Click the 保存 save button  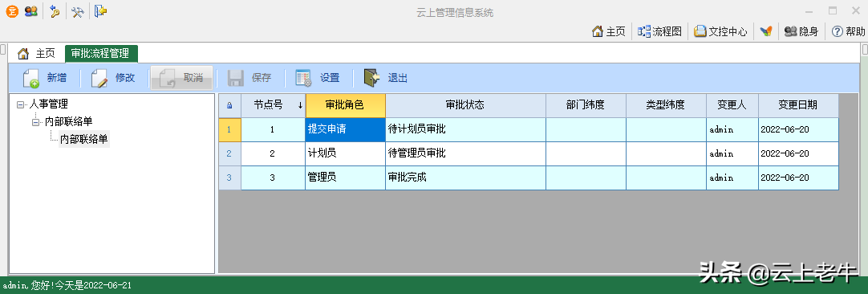(250, 78)
